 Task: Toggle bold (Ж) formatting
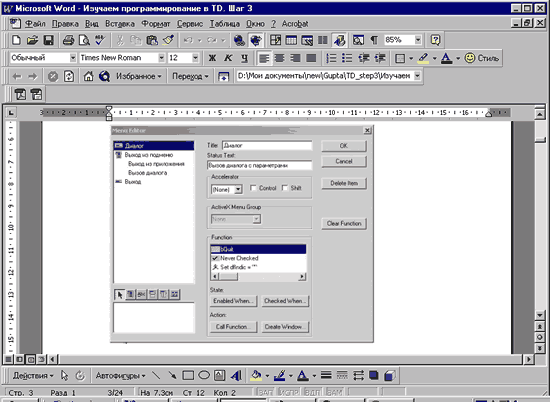[212, 58]
